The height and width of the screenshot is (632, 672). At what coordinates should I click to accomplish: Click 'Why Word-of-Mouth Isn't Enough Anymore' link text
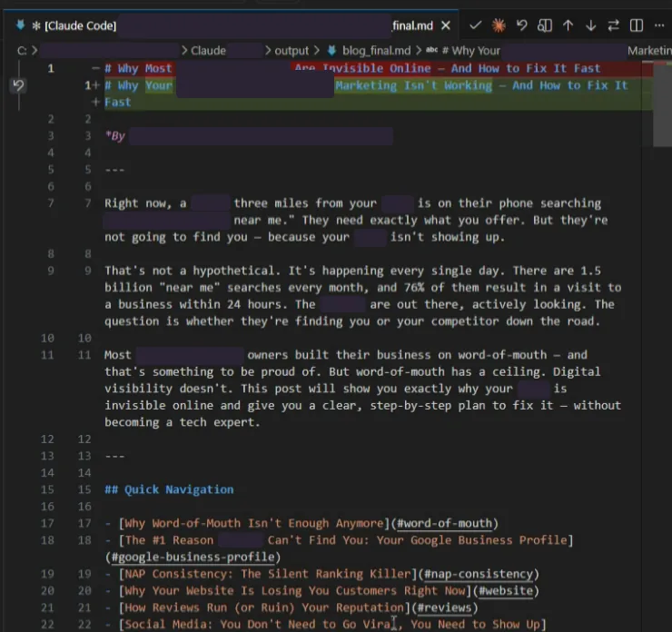coord(253,523)
